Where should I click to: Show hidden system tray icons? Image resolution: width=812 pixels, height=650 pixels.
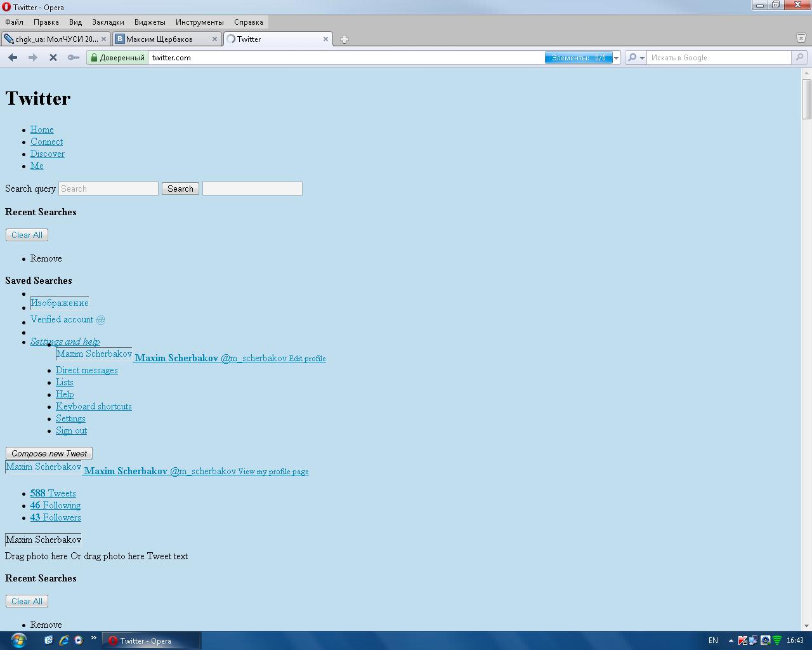click(x=731, y=640)
